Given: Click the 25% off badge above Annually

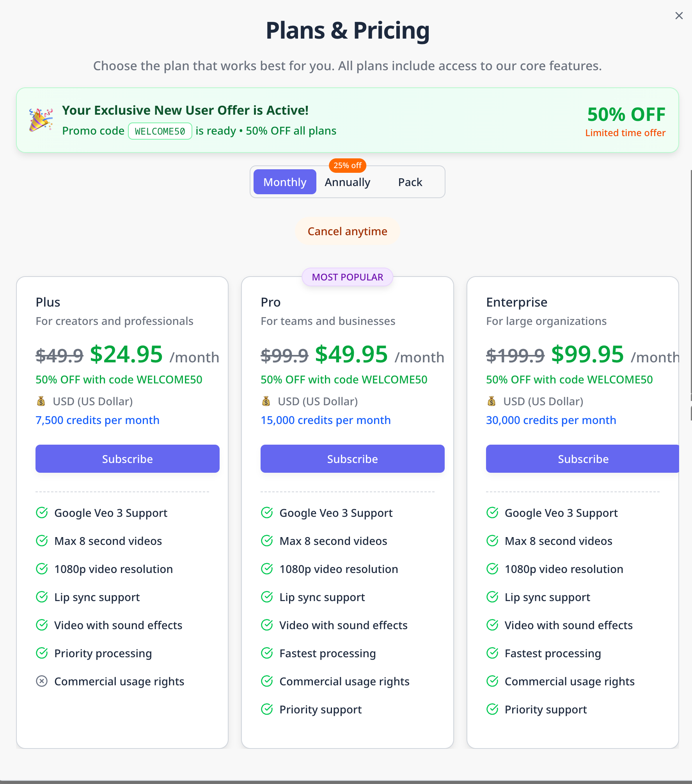Looking at the screenshot, I should pos(348,165).
